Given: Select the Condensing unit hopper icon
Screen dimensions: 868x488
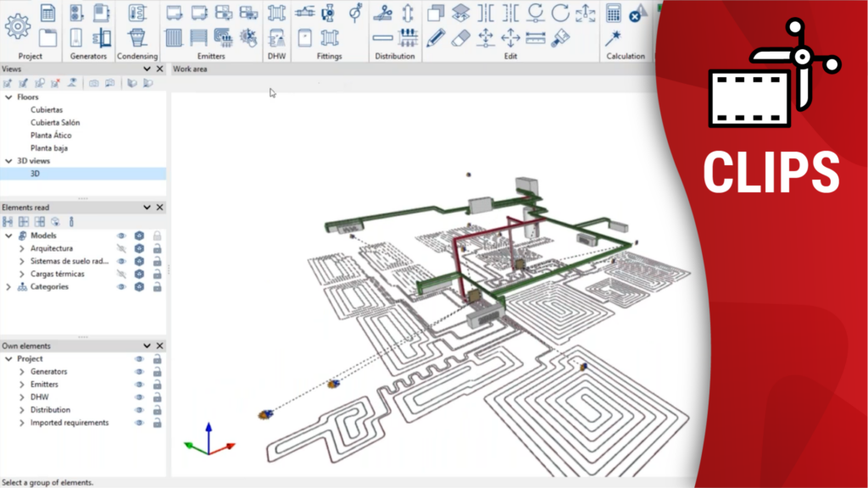Looking at the screenshot, I should click(x=136, y=37).
